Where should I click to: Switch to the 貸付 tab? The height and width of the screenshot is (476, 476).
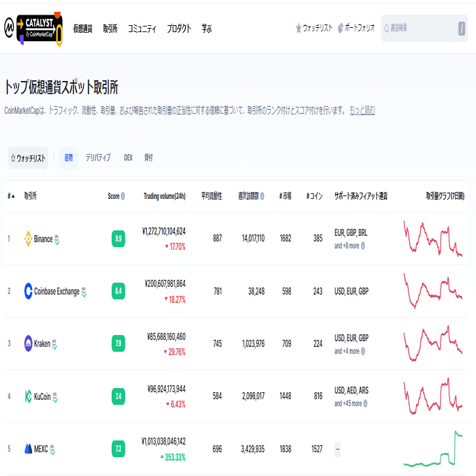(149, 158)
